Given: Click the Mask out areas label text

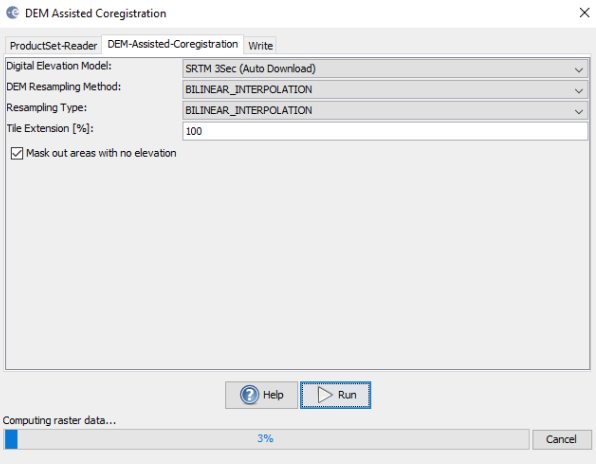Looking at the screenshot, I should 101,153.
